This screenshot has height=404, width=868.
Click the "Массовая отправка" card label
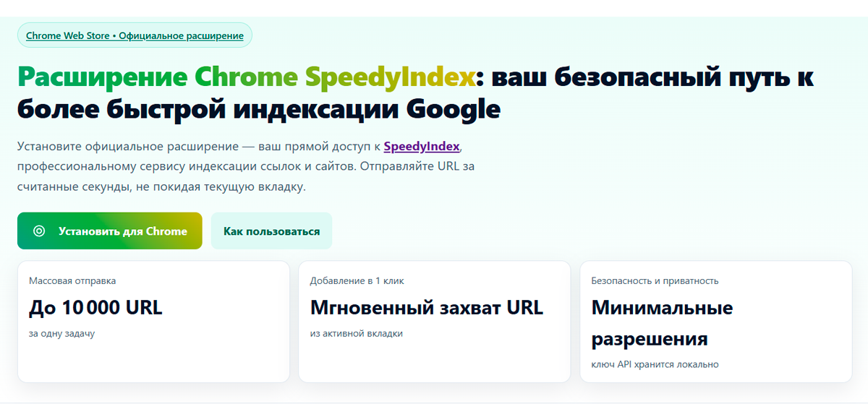click(72, 280)
